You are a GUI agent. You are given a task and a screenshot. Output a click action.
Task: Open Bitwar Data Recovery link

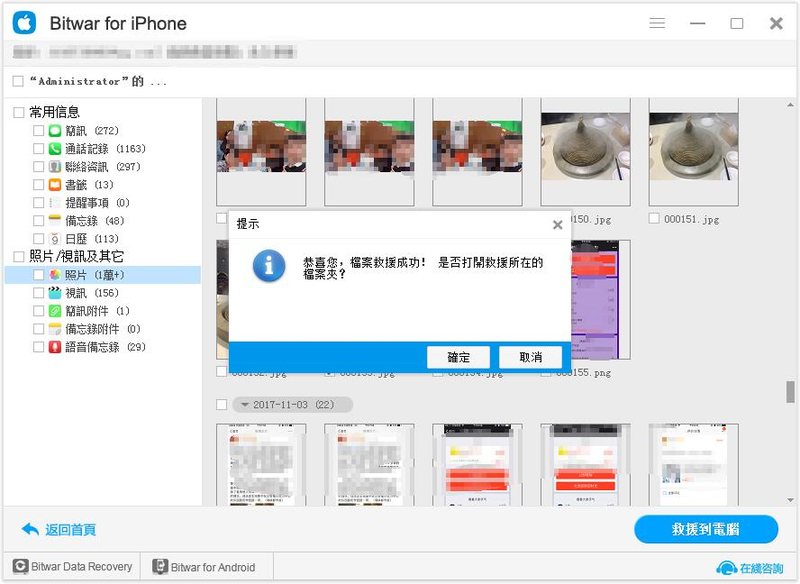pyautogui.click(x=82, y=567)
